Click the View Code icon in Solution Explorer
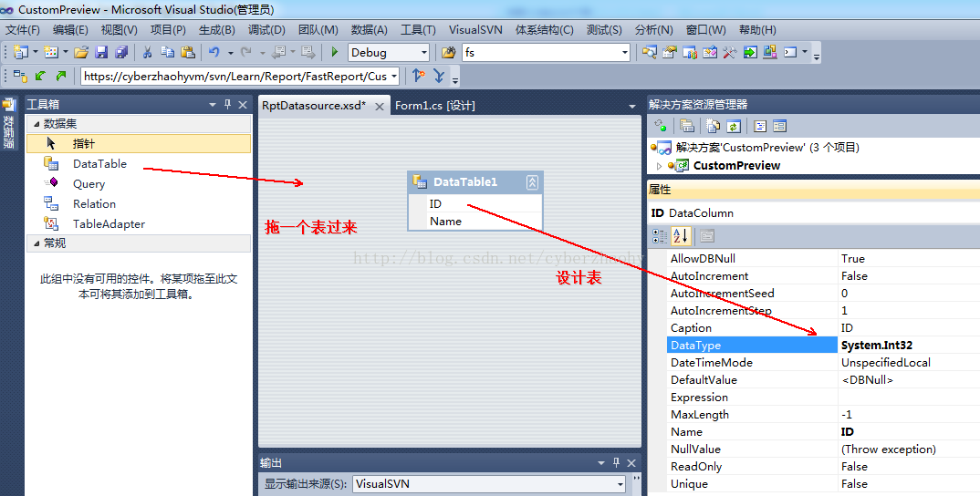 pyautogui.click(x=760, y=126)
